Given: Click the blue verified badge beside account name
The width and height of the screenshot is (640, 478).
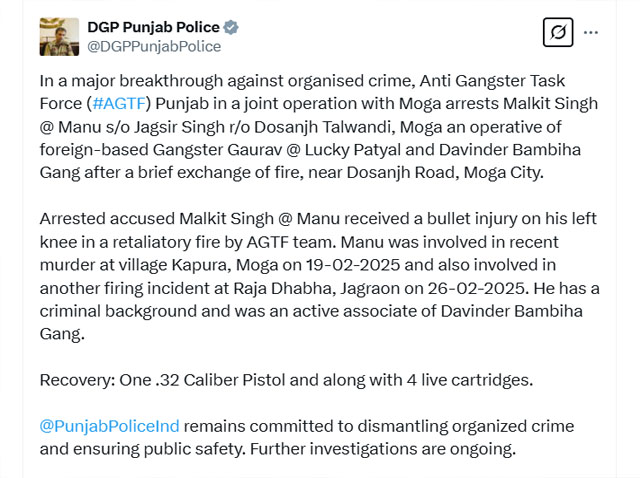Looking at the screenshot, I should 231,27.
